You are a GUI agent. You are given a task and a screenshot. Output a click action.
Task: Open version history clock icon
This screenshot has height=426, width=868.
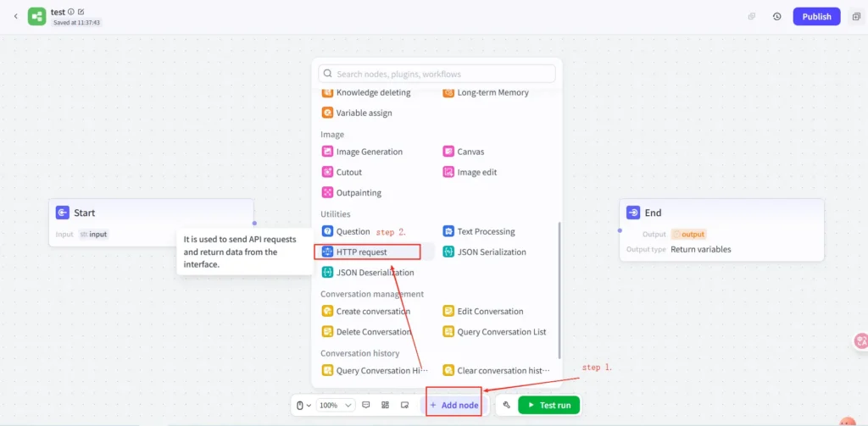(777, 17)
